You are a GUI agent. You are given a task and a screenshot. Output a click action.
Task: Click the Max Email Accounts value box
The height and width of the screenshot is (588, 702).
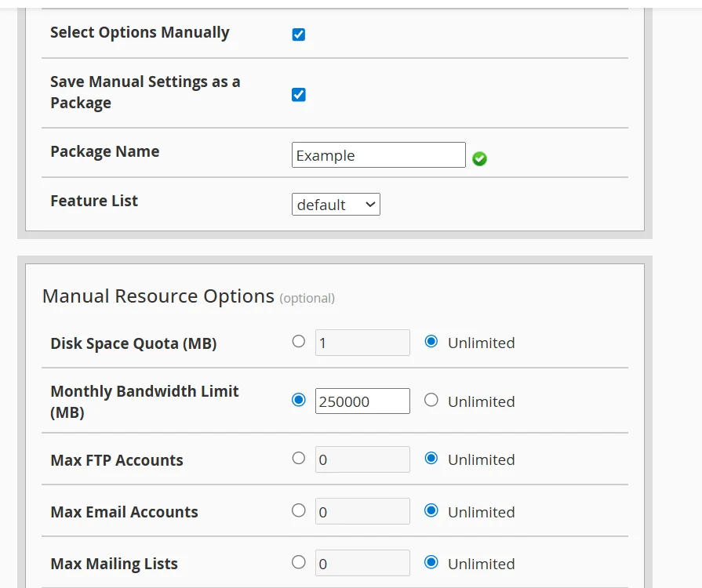[362, 510]
